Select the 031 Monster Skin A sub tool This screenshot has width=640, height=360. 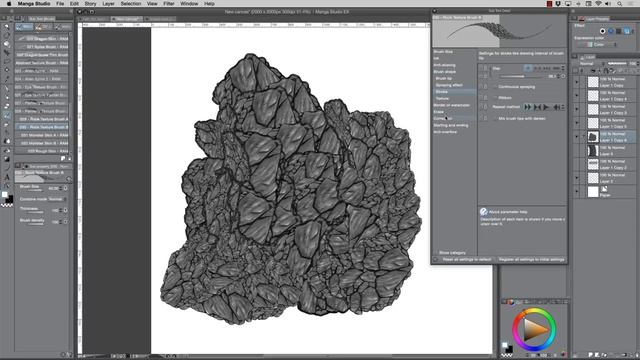click(x=42, y=135)
